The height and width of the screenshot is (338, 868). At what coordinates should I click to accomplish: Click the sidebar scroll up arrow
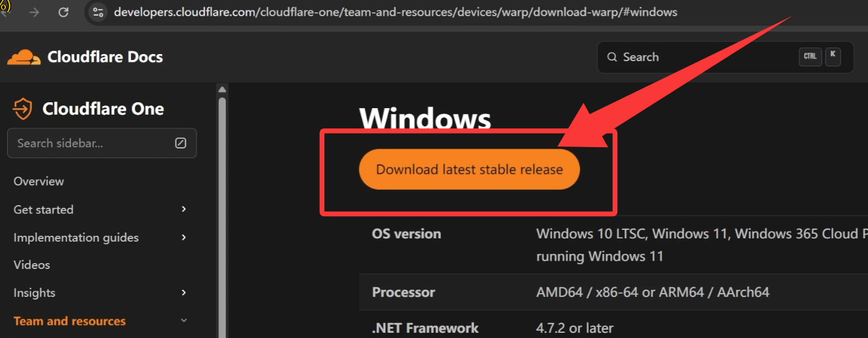click(222, 90)
